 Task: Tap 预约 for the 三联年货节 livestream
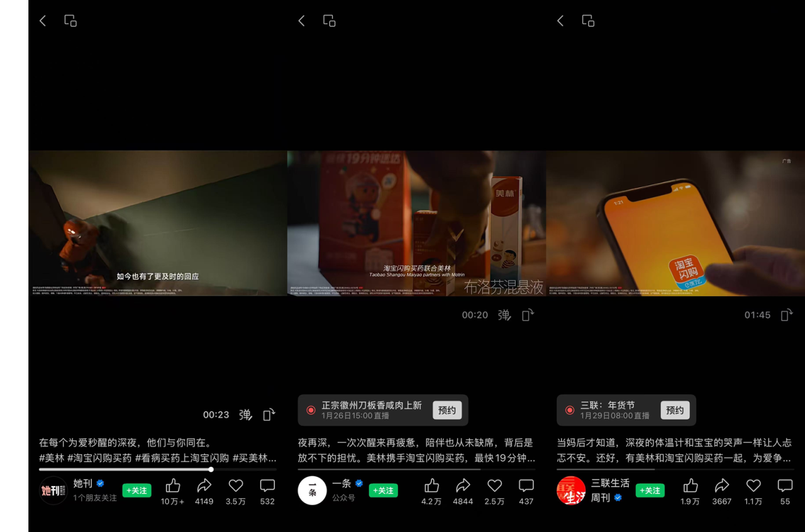675,409
